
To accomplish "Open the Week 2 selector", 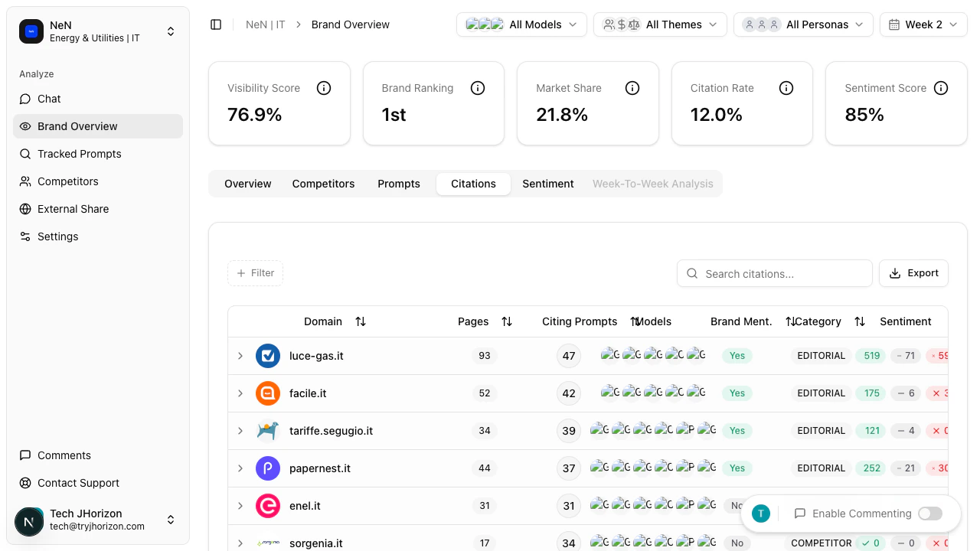I will 923,24.
